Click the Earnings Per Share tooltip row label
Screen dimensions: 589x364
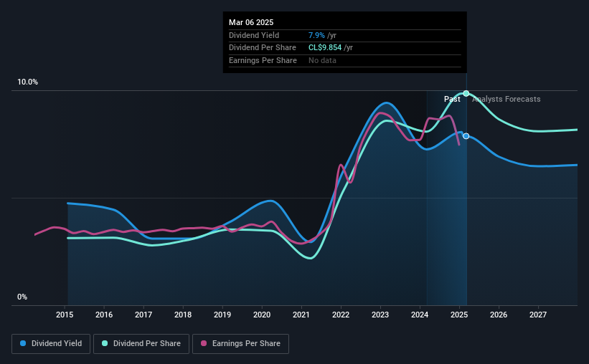click(x=263, y=60)
